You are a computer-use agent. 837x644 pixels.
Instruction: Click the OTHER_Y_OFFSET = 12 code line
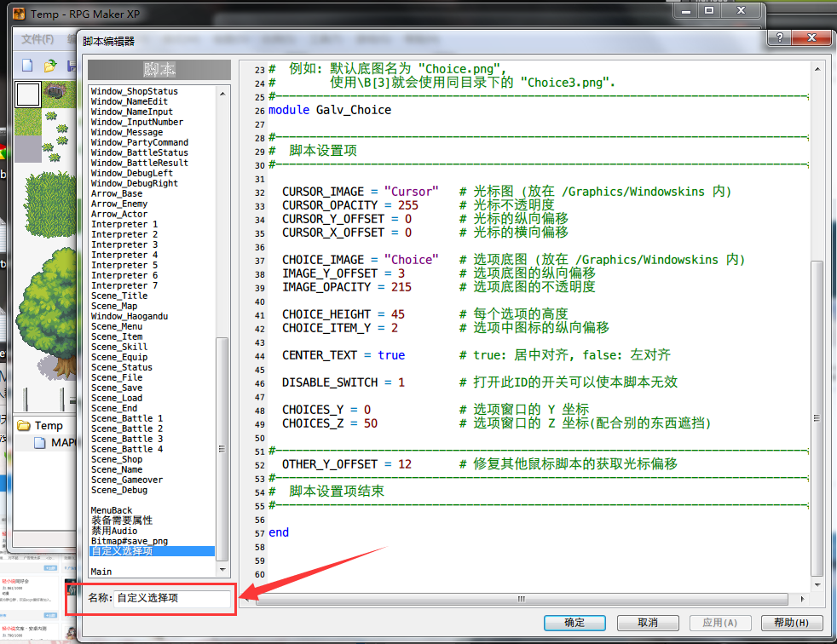pos(347,464)
